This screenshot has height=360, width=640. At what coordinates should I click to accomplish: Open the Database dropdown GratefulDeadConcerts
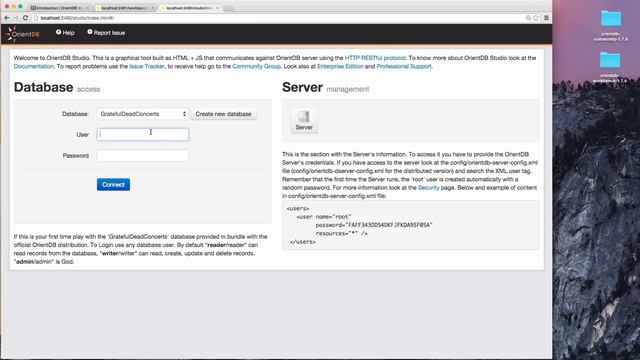[142, 114]
